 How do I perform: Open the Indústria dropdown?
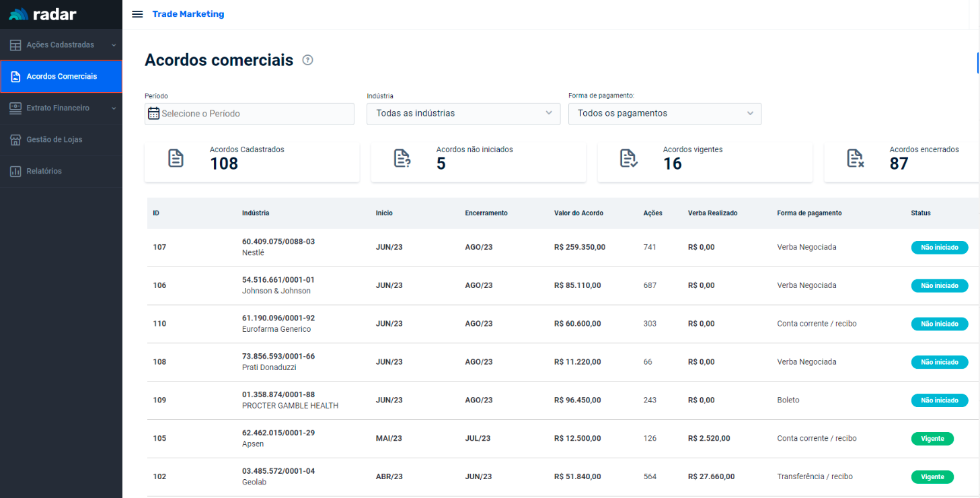463,114
